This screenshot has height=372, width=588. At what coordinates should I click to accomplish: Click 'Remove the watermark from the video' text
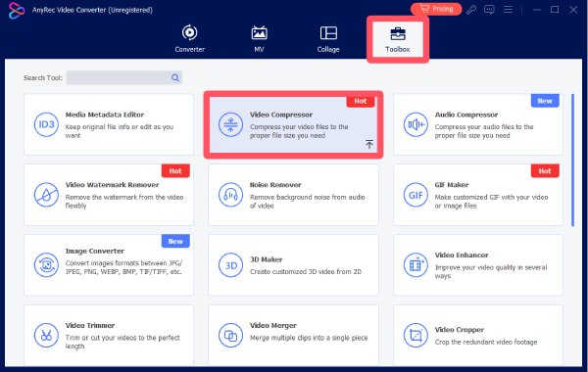[124, 201]
